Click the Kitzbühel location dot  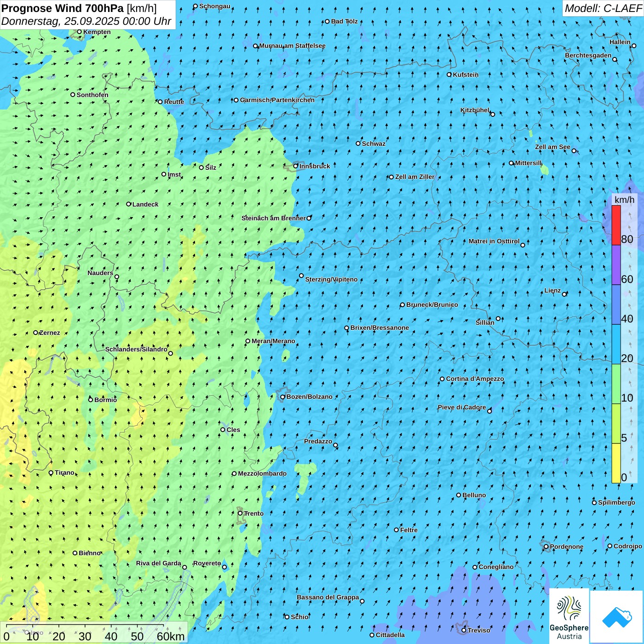pos(493,114)
